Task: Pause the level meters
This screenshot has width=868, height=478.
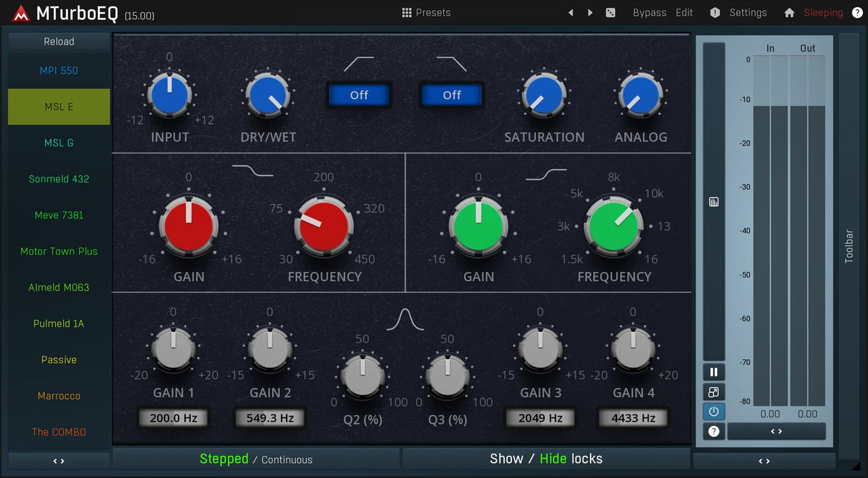Action: point(714,372)
